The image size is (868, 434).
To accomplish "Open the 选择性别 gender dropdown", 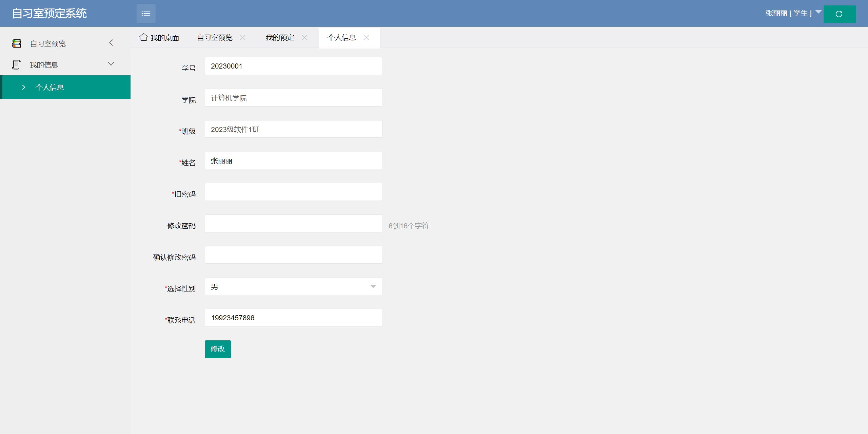I will pyautogui.click(x=294, y=286).
